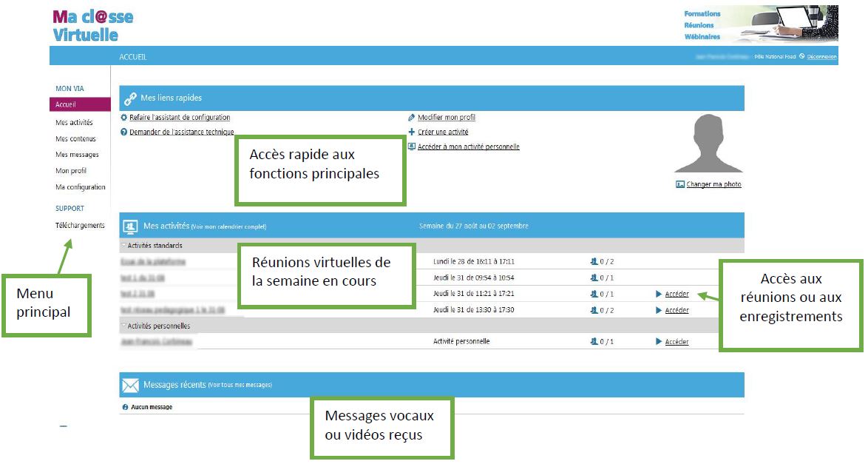Click the profile photo placeholder
868x464 pixels.
(708, 144)
